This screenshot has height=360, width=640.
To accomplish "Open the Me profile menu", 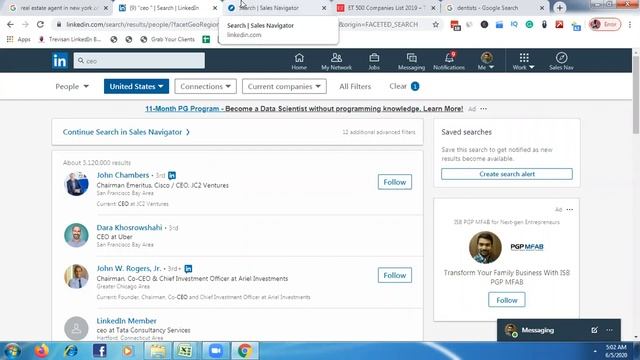I will point(486,61).
